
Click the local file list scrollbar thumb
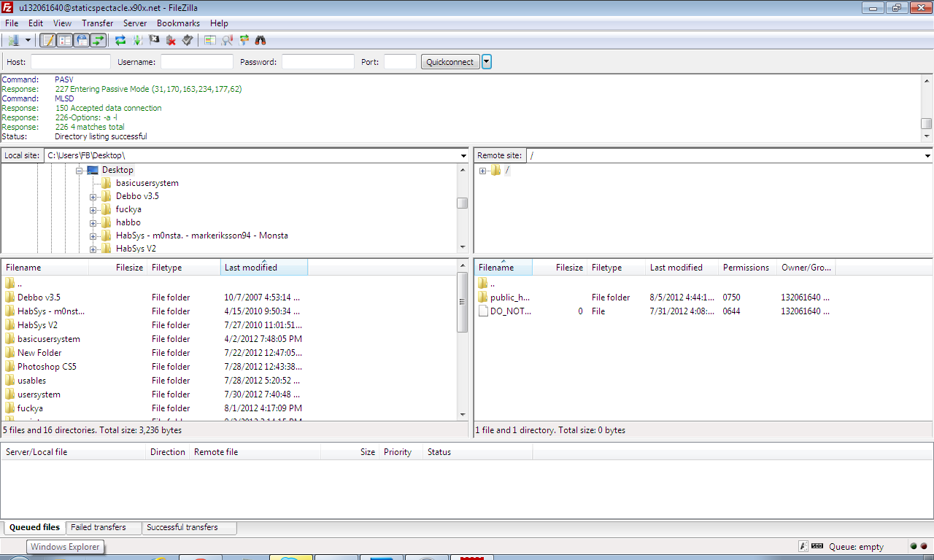463,302
